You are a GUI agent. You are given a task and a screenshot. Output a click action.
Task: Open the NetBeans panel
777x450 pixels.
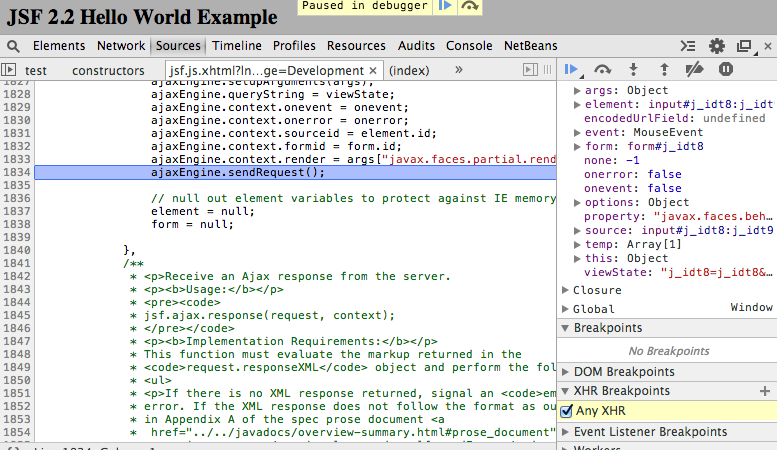pyautogui.click(x=530, y=46)
